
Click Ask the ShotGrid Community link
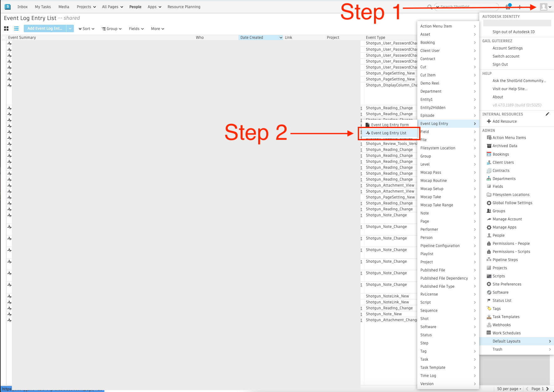pos(519,81)
